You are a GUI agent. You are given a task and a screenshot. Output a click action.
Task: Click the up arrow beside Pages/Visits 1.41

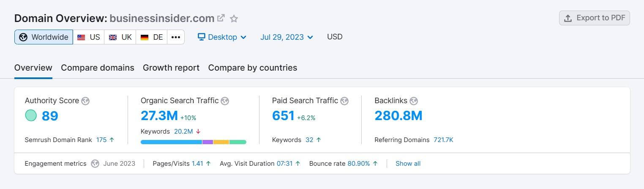point(208,164)
